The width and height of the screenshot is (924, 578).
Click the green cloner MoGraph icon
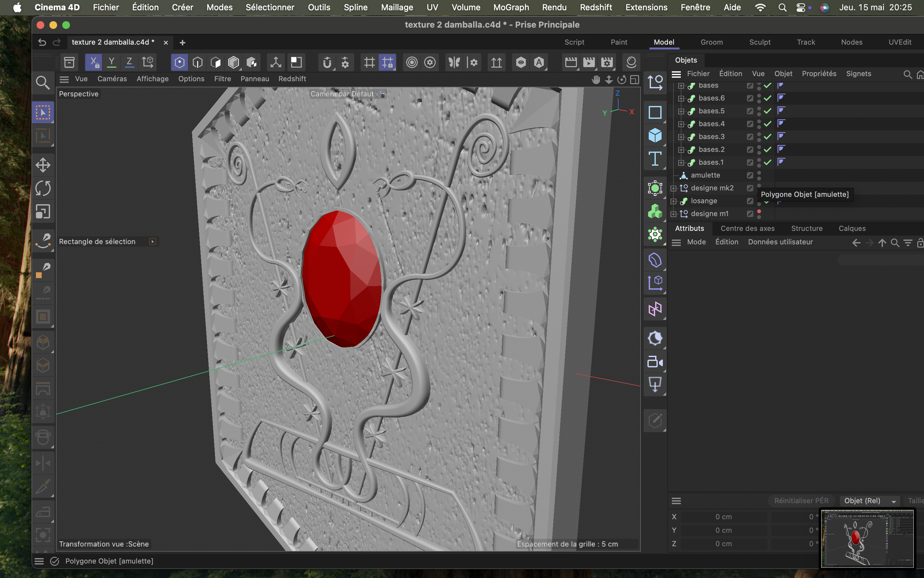click(x=655, y=211)
